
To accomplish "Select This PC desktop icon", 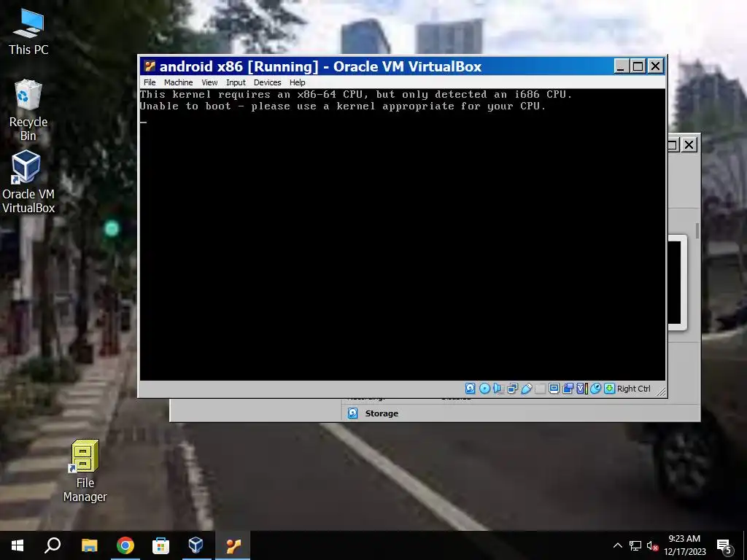I will pyautogui.click(x=28, y=32).
